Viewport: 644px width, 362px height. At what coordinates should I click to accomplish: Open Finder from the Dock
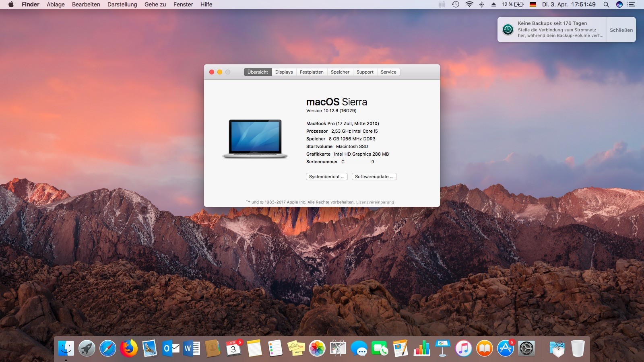[x=66, y=348]
